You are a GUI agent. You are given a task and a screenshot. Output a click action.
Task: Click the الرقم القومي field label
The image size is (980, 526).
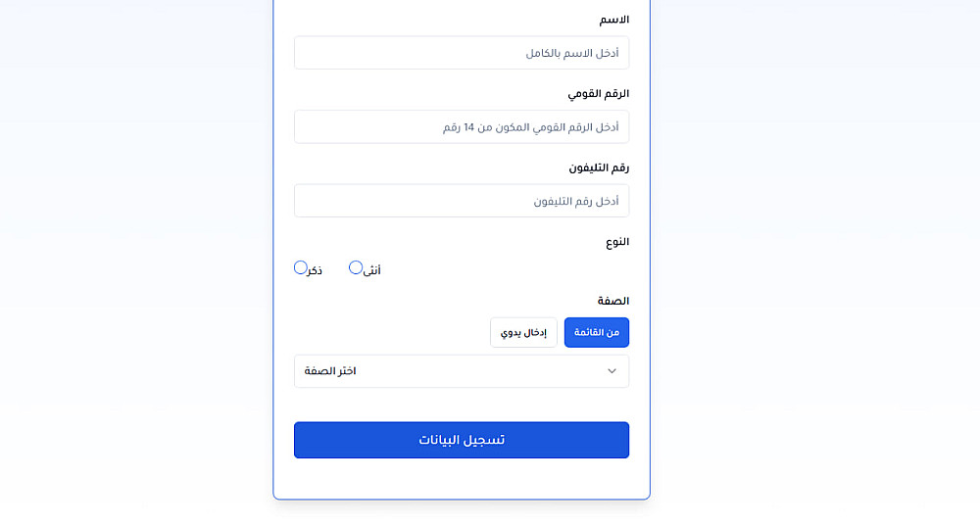[599, 93]
